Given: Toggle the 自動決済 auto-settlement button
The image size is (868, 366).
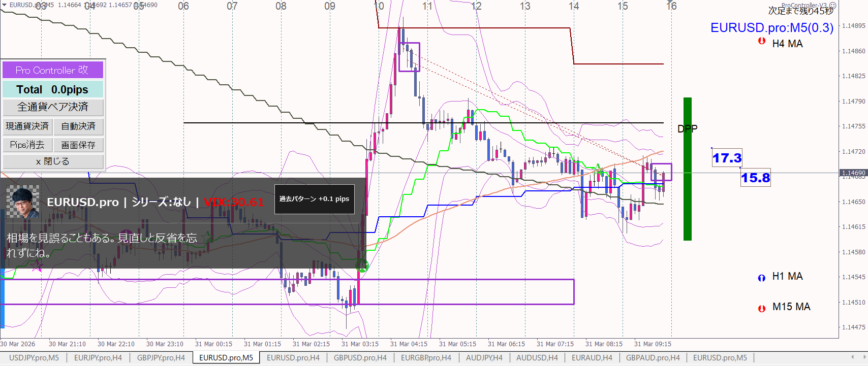Looking at the screenshot, I should [x=78, y=126].
